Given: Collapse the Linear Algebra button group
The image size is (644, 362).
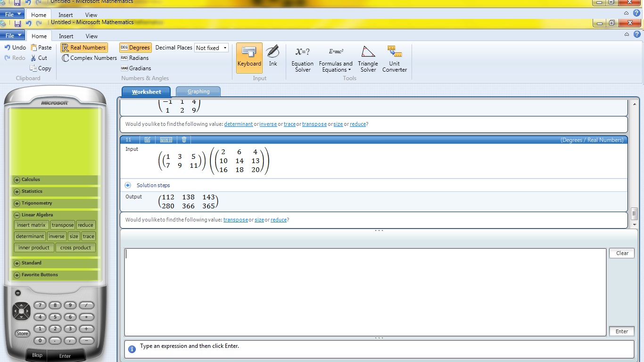Looking at the screenshot, I should coord(17,215).
